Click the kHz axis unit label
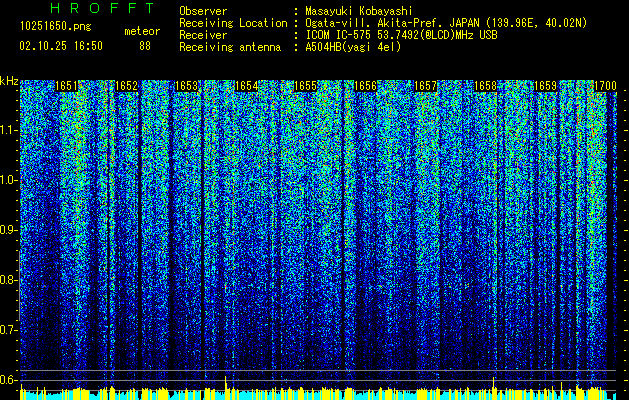This screenshot has width=629, height=400. click(x=9, y=81)
